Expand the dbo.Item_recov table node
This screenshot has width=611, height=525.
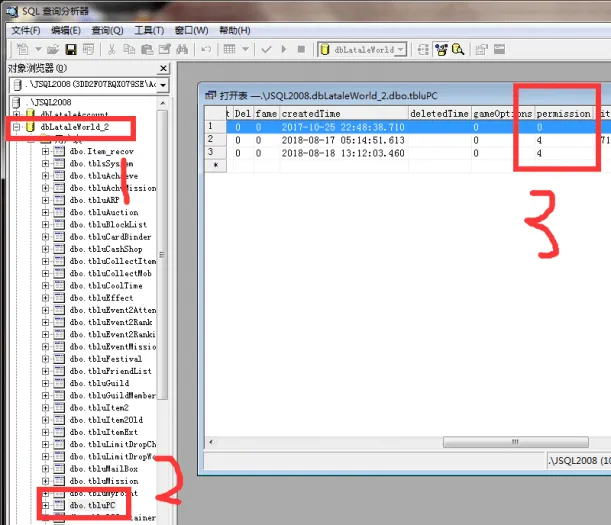coord(46,152)
